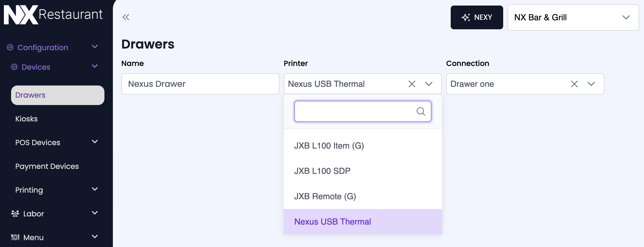
Task: Collapse the Printer dropdown arrow
Action: pos(429,84)
